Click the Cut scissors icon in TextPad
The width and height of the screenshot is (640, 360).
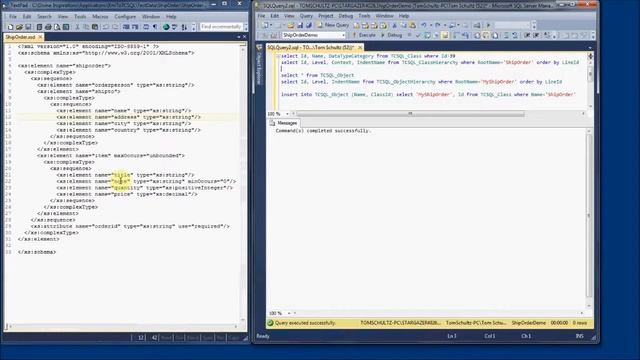tap(77, 27)
